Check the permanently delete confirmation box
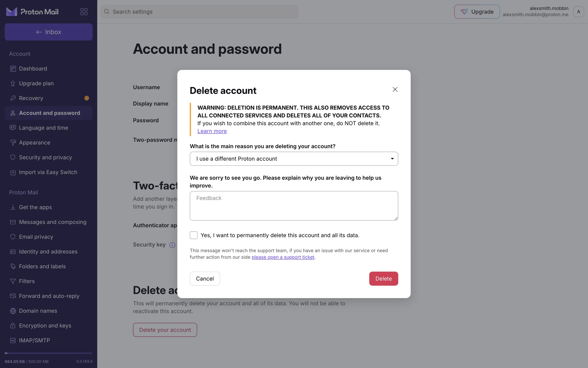The image size is (588, 368). 194,235
